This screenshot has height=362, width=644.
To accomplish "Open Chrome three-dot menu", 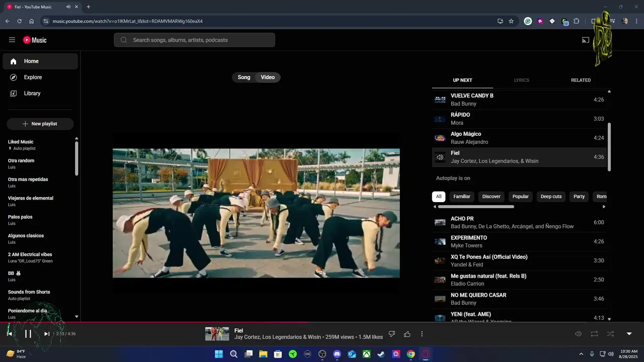I will point(636,21).
